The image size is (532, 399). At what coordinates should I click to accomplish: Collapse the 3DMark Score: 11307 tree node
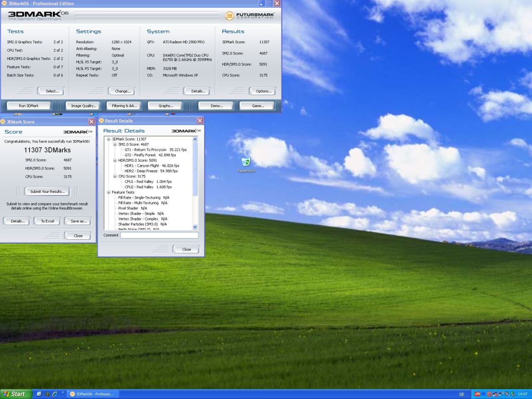point(108,139)
